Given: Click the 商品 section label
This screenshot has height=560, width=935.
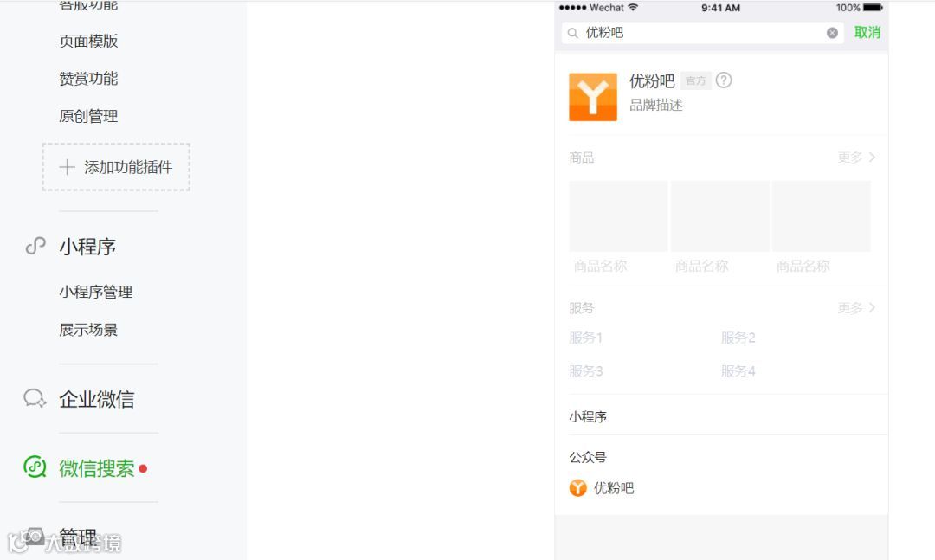Looking at the screenshot, I should click(x=582, y=158).
